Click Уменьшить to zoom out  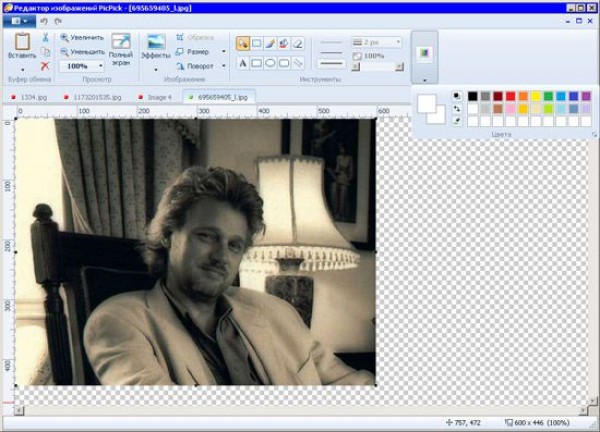(82, 52)
